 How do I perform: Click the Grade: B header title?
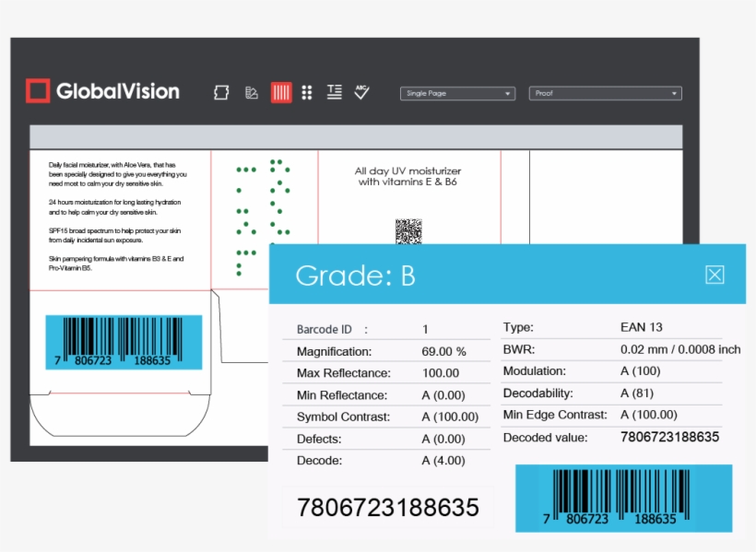tap(355, 275)
